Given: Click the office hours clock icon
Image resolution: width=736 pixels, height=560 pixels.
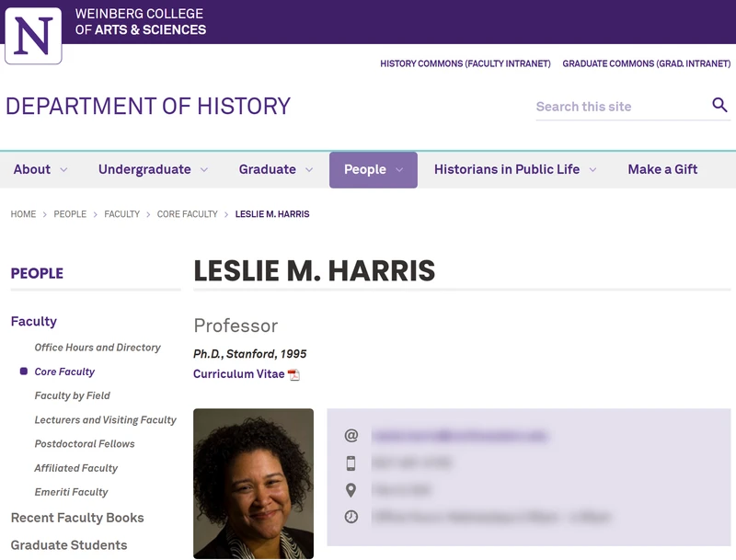Looking at the screenshot, I should point(351,517).
